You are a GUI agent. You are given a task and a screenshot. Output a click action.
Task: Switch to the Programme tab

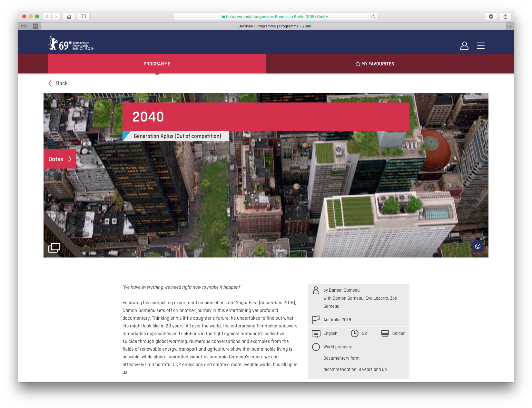[x=157, y=64]
